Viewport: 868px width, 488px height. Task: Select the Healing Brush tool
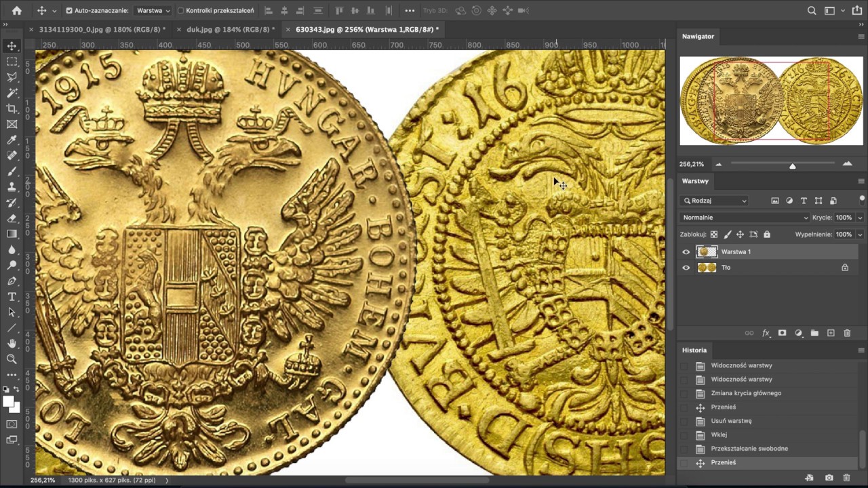coord(12,155)
